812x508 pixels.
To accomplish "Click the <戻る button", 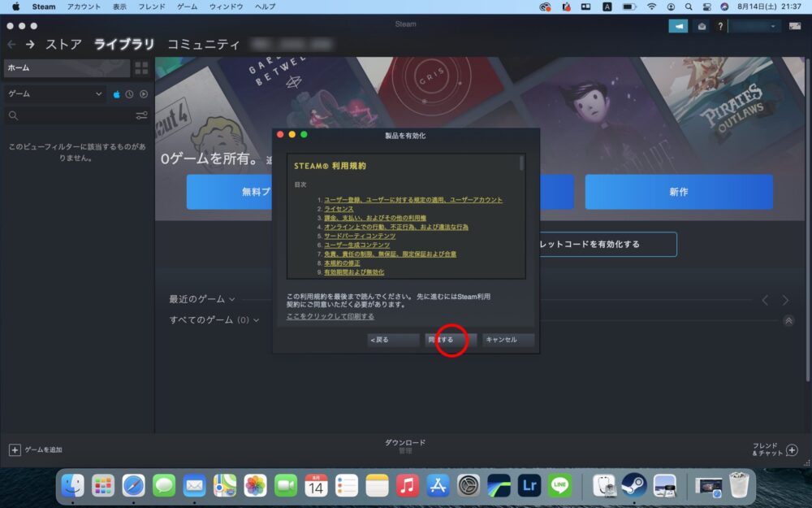I will pos(393,340).
